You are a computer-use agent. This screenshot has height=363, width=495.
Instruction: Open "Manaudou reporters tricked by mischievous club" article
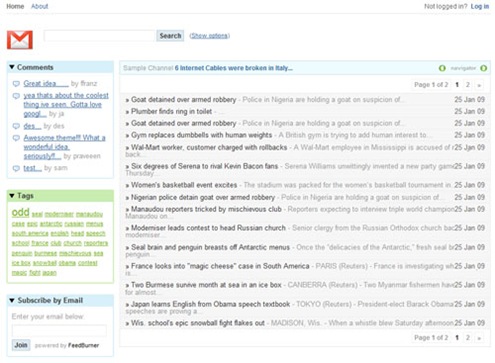(x=206, y=209)
